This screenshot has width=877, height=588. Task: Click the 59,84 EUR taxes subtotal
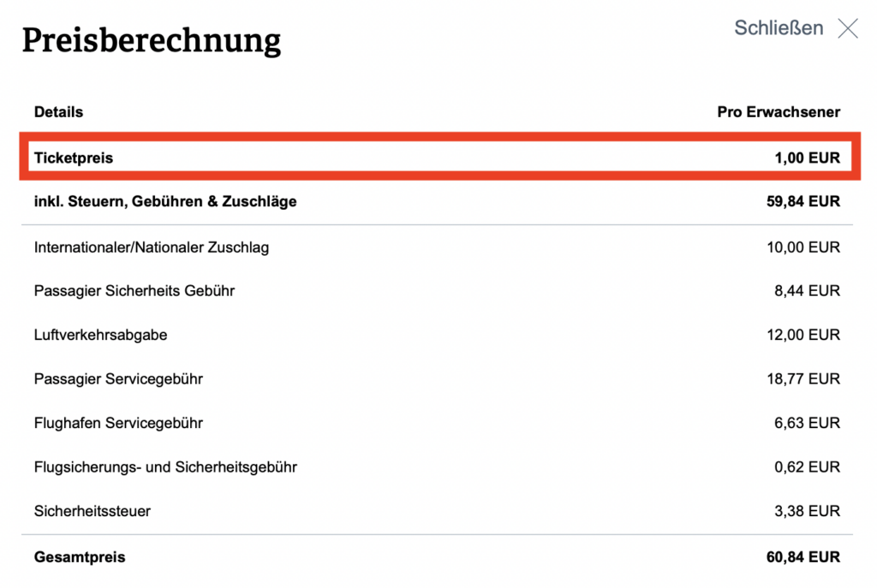803,202
